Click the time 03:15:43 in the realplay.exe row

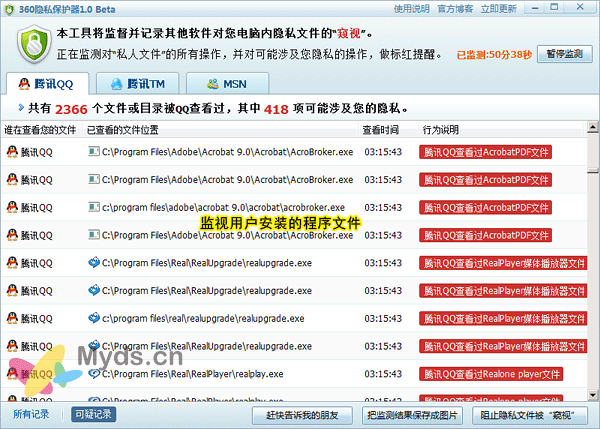click(383, 374)
